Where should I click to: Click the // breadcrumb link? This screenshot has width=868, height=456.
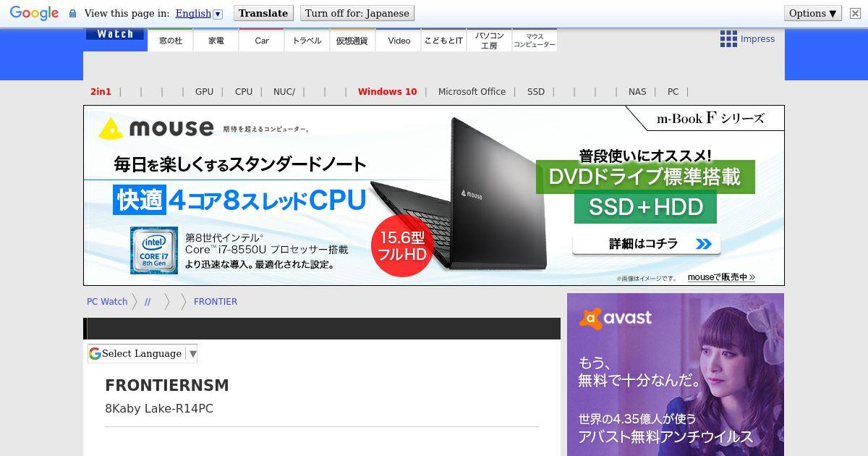tap(148, 302)
